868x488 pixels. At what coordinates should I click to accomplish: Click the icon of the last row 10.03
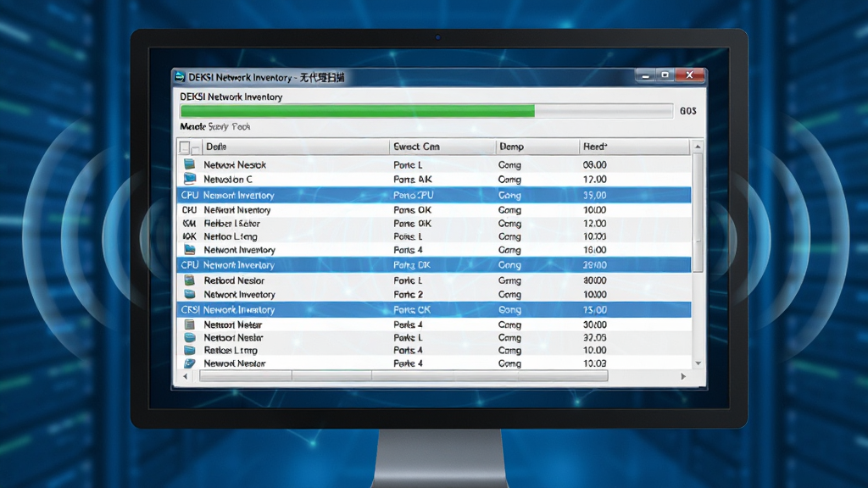189,363
